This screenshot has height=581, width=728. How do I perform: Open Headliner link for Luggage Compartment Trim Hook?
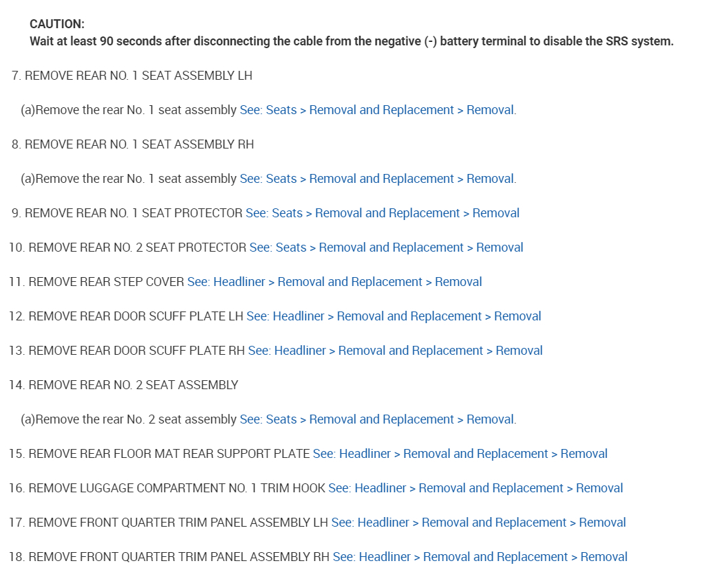click(475, 488)
